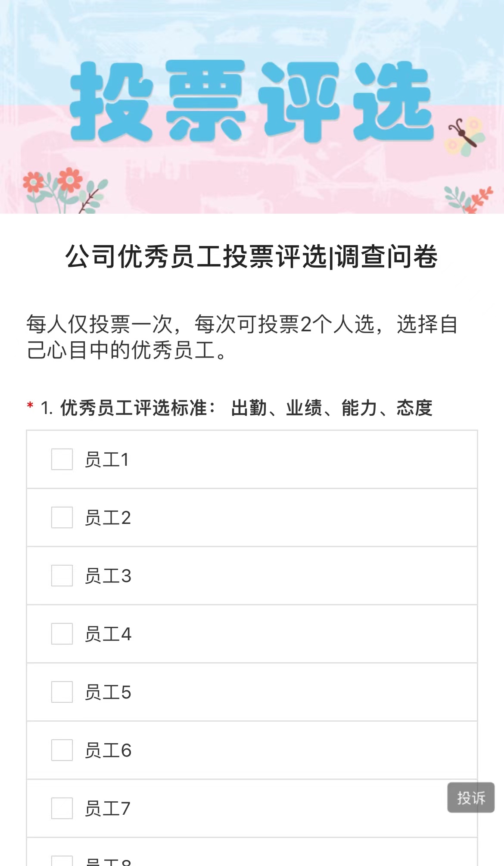Viewport: 504px width, 866px height.
Task: Click the 投诉 complaint button
Action: click(x=471, y=797)
